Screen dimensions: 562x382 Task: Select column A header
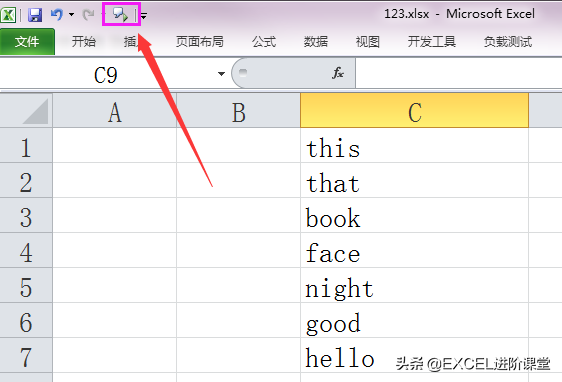(x=115, y=110)
